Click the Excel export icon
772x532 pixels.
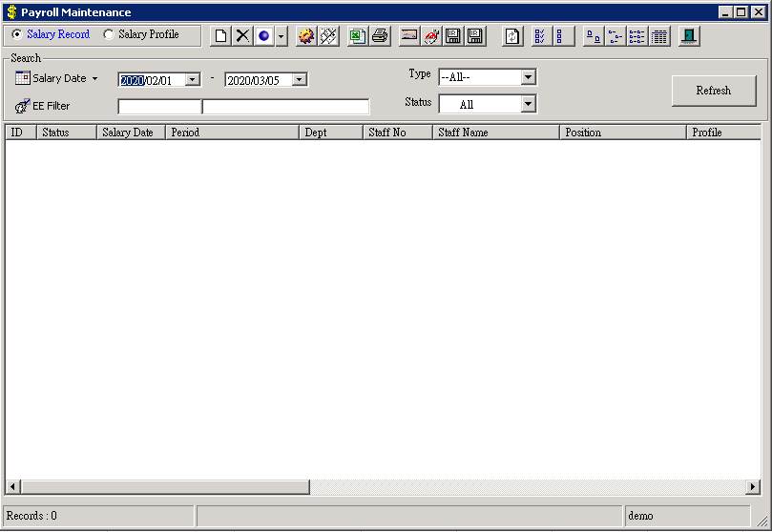click(x=357, y=36)
